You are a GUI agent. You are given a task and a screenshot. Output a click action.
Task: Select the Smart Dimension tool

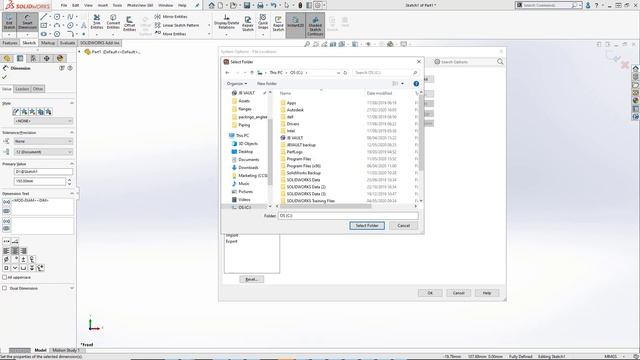click(x=27, y=22)
